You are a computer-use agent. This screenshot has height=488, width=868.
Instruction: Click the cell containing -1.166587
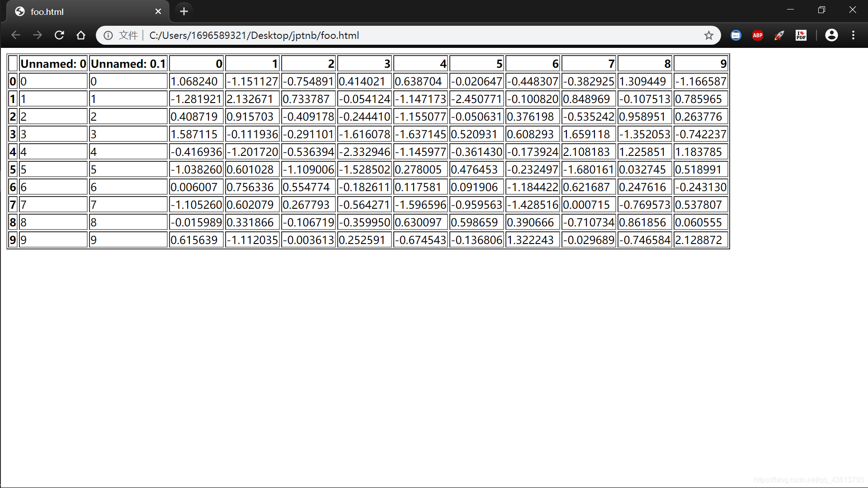coord(701,81)
